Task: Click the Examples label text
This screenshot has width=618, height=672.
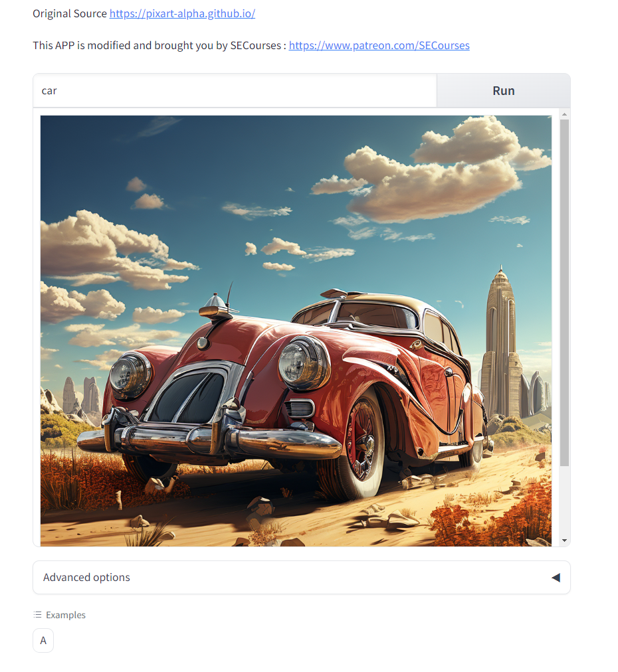Action: [x=66, y=615]
